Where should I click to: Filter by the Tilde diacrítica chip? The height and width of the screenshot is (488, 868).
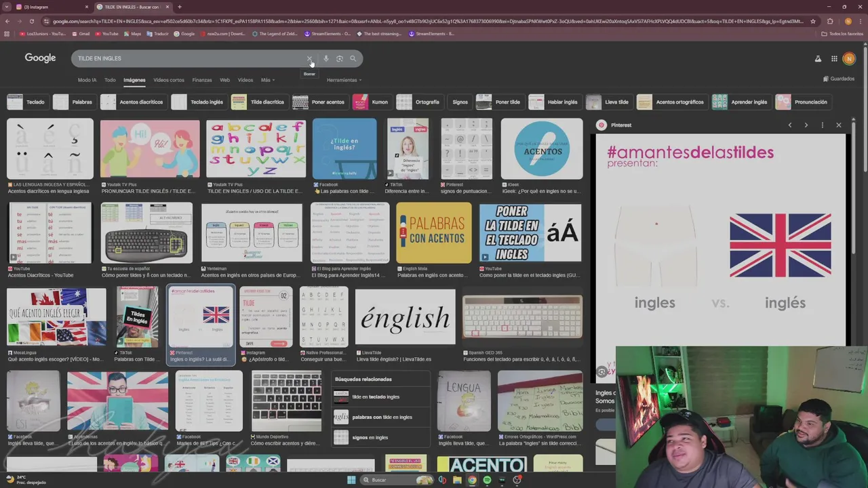coord(258,102)
